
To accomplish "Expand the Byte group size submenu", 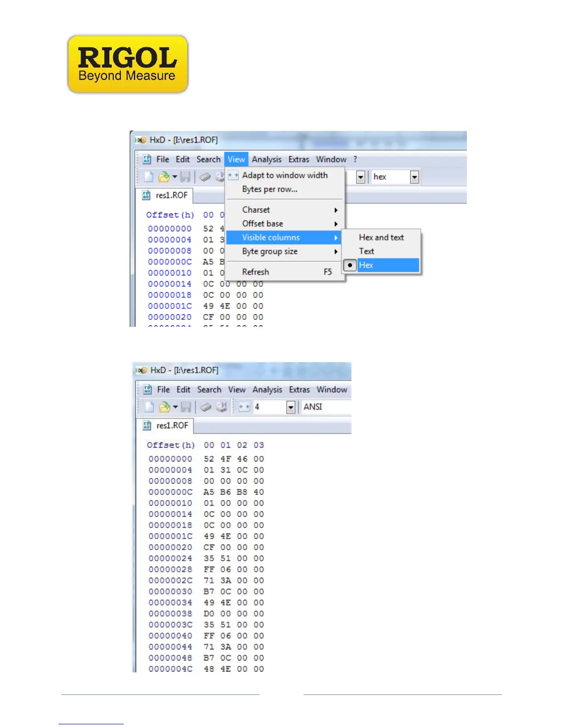I will click(x=285, y=251).
